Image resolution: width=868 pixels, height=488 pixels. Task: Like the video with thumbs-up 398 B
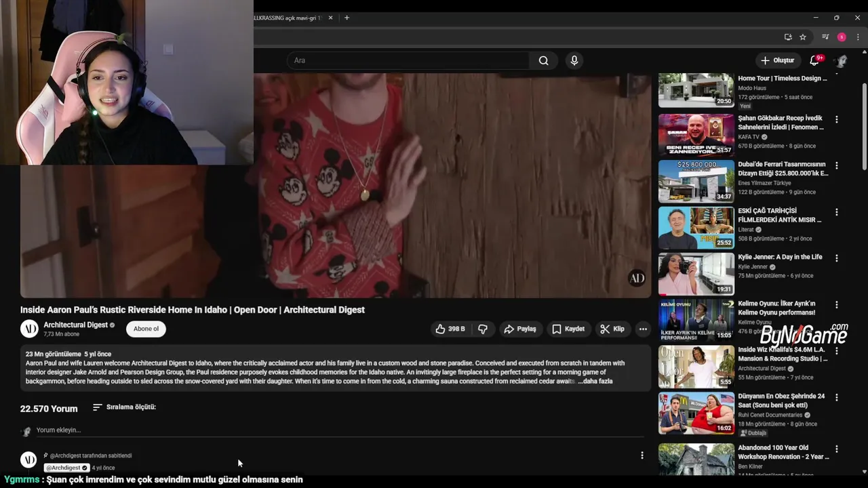coord(451,329)
